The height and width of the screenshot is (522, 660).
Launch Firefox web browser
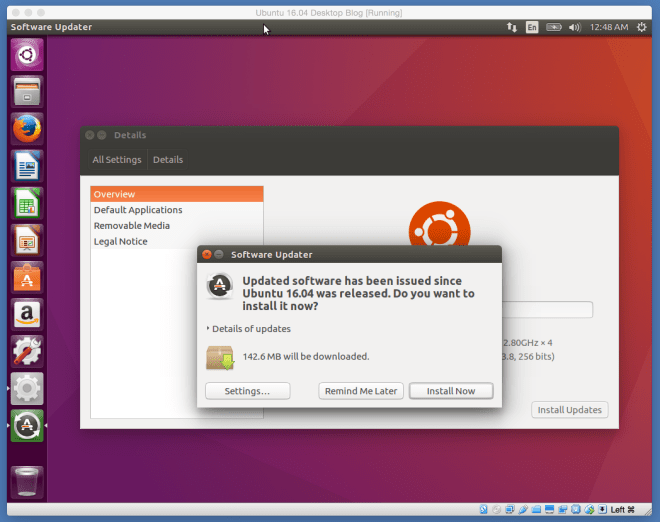click(27, 129)
